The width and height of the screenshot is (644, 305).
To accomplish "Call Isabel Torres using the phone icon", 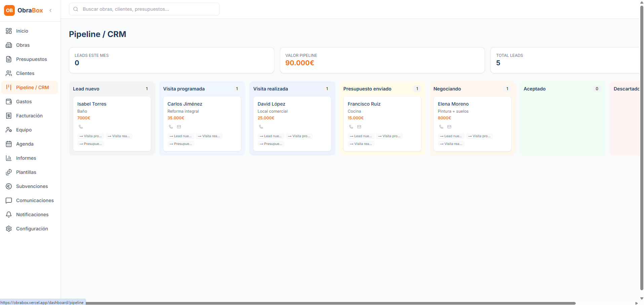I will 81,127.
